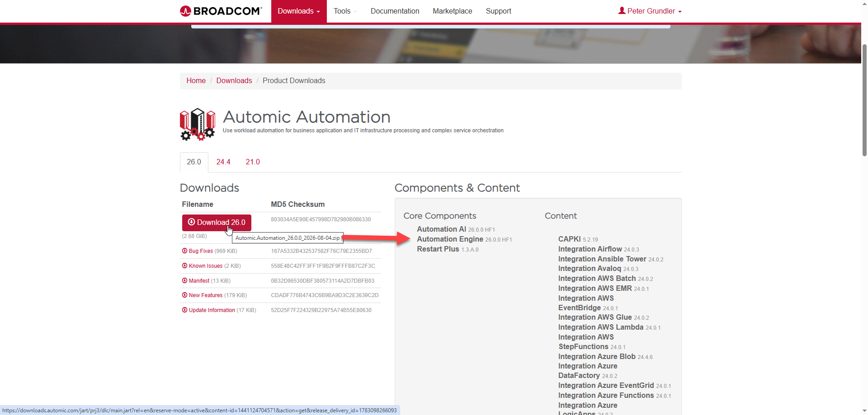The width and height of the screenshot is (868, 415).
Task: Open the Support menu item
Action: point(499,11)
